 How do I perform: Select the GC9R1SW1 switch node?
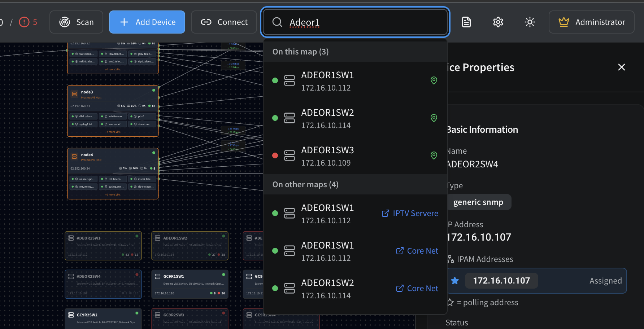pyautogui.click(x=190, y=284)
